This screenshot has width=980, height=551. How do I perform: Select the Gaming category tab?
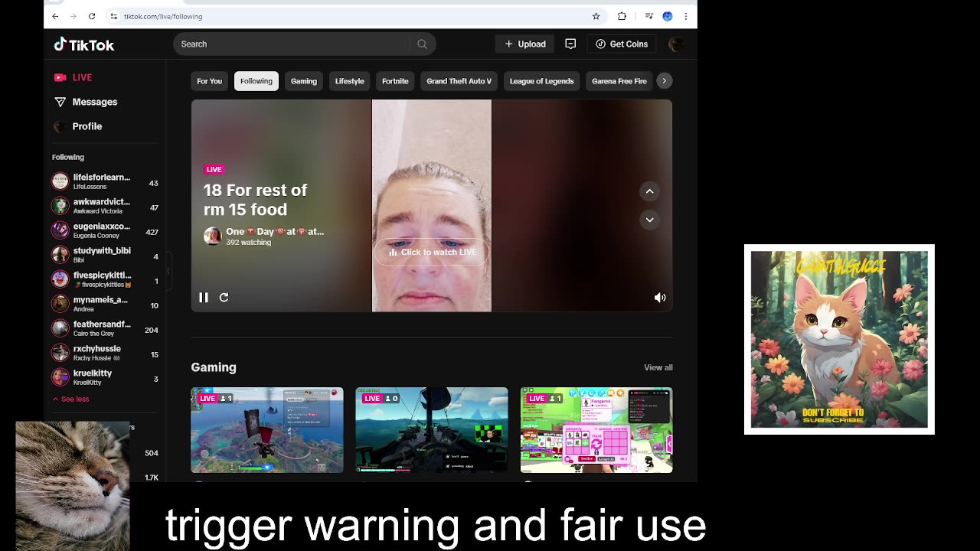click(304, 81)
